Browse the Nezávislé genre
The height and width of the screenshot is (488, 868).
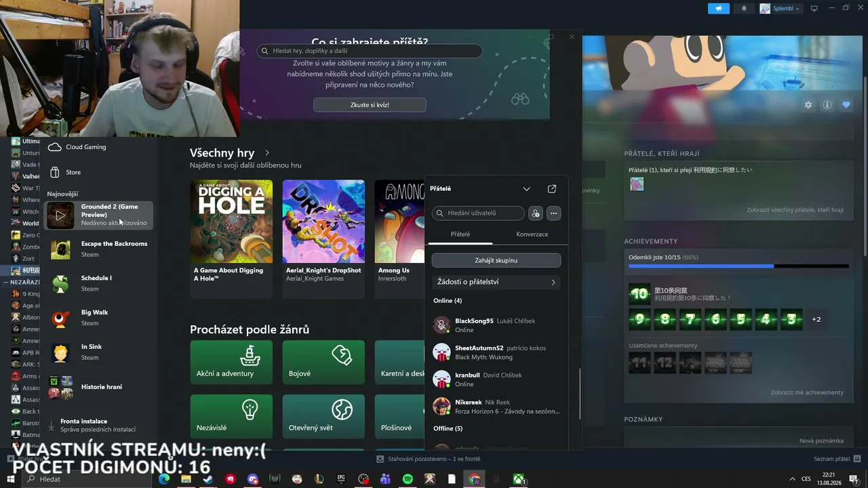[231, 416]
